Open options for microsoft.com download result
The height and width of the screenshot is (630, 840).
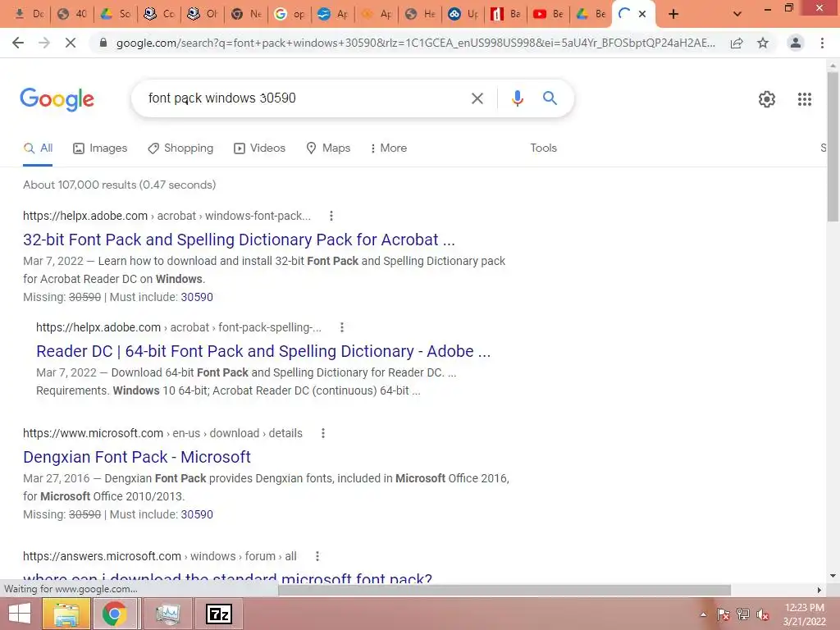pyautogui.click(x=323, y=433)
